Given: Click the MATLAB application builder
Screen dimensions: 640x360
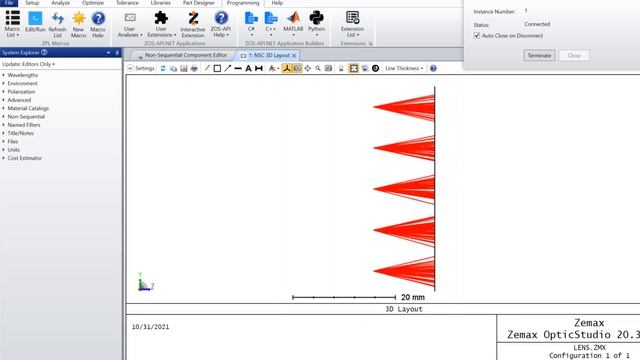Looking at the screenshot, I should click(x=293, y=23).
